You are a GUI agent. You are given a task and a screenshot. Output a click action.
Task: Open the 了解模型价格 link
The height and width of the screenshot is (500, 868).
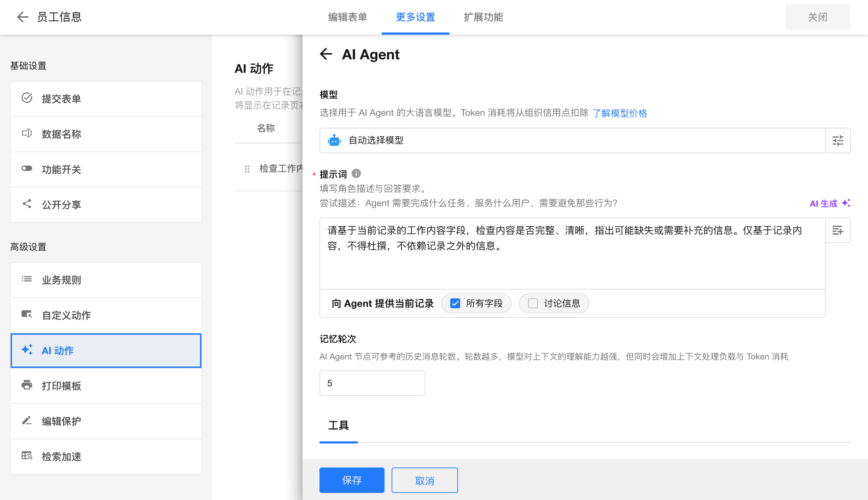coord(620,113)
